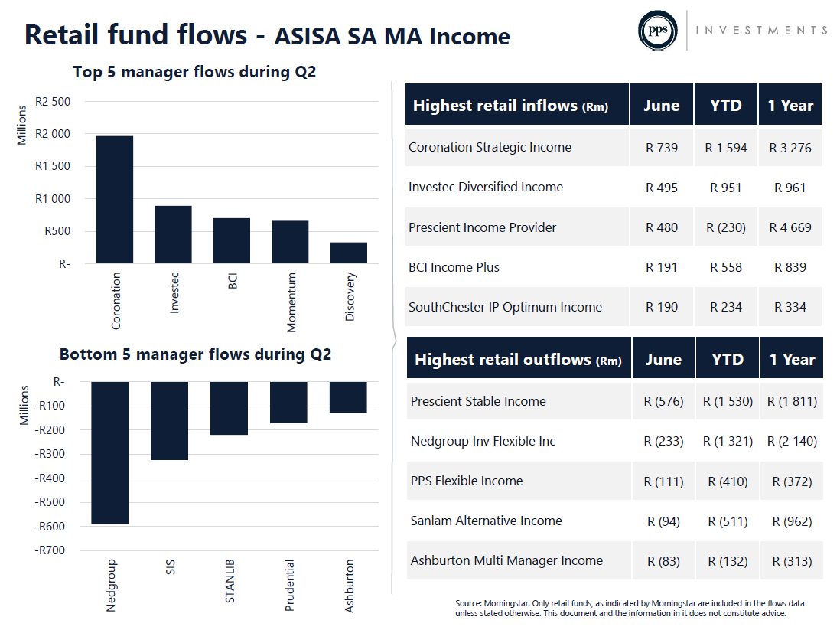Click Coronation Strategic Income row label
Screen dimensions: 840x630
coord(490,147)
